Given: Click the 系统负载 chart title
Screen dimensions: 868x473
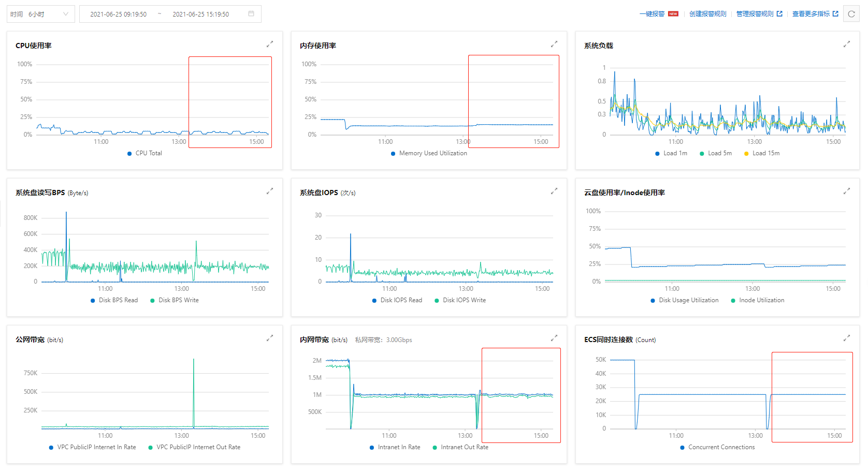Looking at the screenshot, I should click(599, 46).
